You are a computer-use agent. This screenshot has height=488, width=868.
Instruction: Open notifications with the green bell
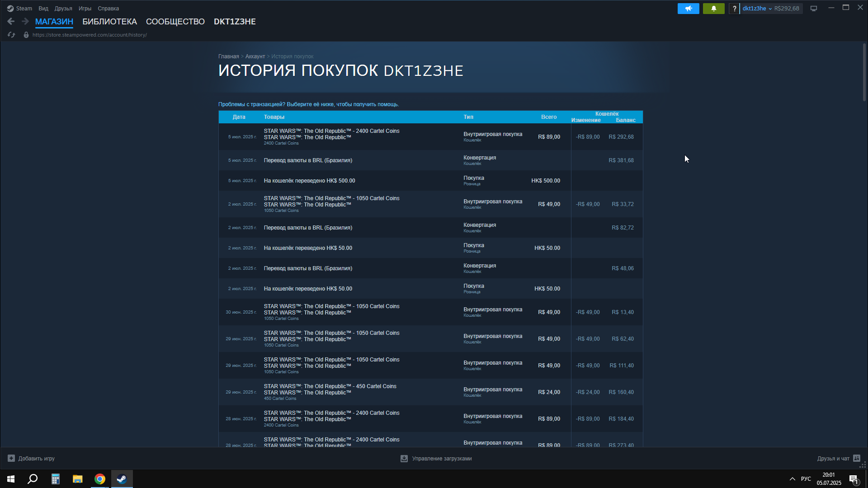pos(713,9)
